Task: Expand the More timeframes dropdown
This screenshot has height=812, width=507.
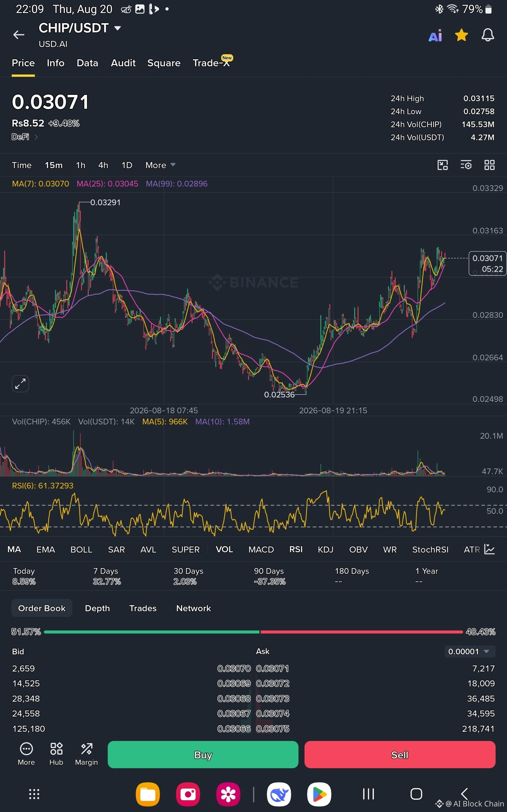Action: click(x=160, y=165)
